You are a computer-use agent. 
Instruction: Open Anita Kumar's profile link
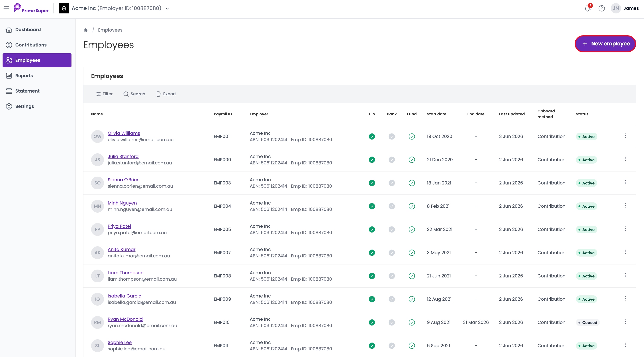(x=121, y=249)
